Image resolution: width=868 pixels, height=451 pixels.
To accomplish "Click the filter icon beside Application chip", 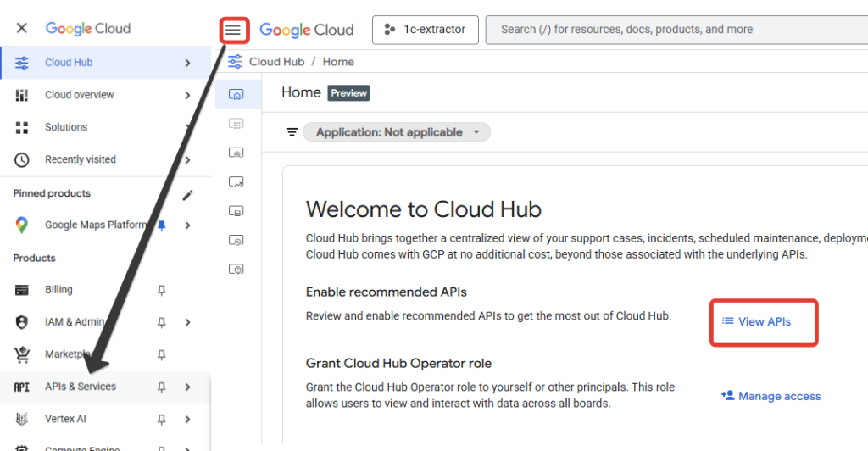I will click(x=292, y=132).
